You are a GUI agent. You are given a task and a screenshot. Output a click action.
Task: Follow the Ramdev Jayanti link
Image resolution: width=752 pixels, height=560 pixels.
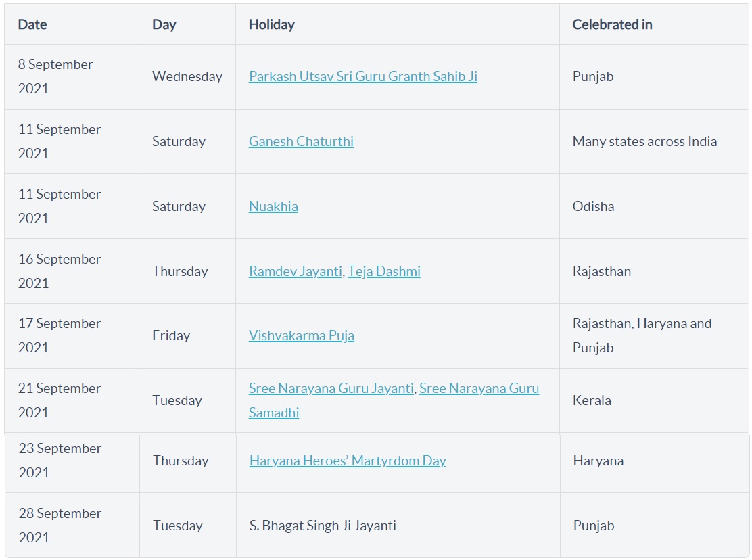(295, 271)
